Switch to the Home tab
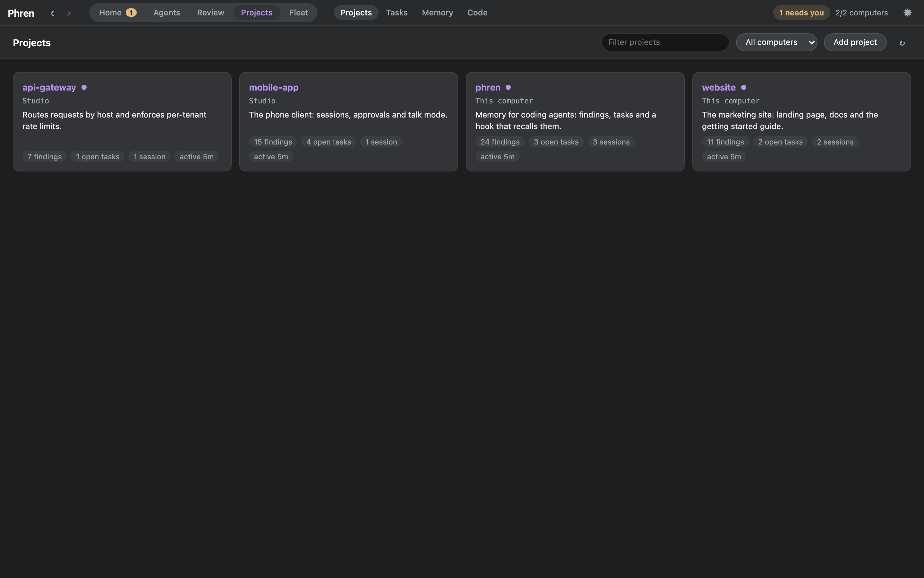The image size is (924, 578). click(x=118, y=13)
